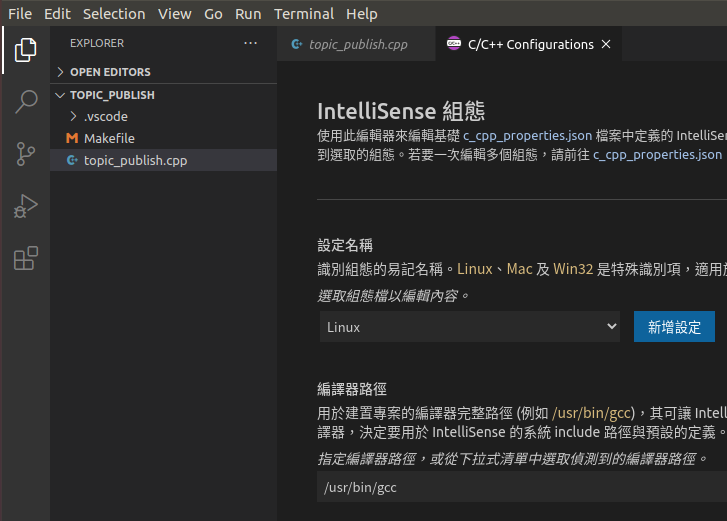
Task: Select topic_publish.cpp in the explorer
Action: tap(163, 160)
